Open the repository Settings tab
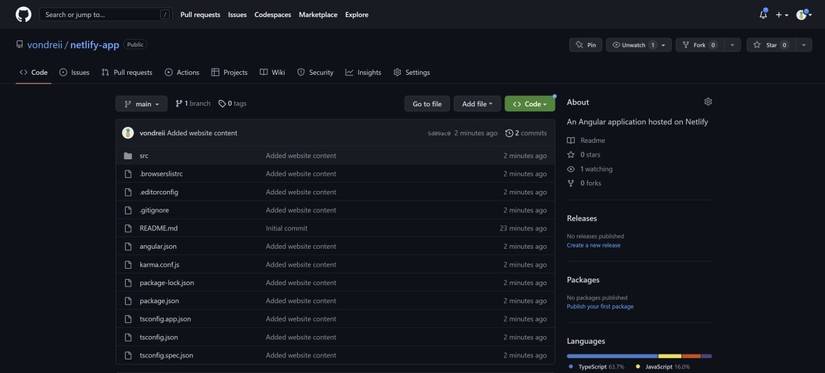The width and height of the screenshot is (825, 373). point(411,73)
